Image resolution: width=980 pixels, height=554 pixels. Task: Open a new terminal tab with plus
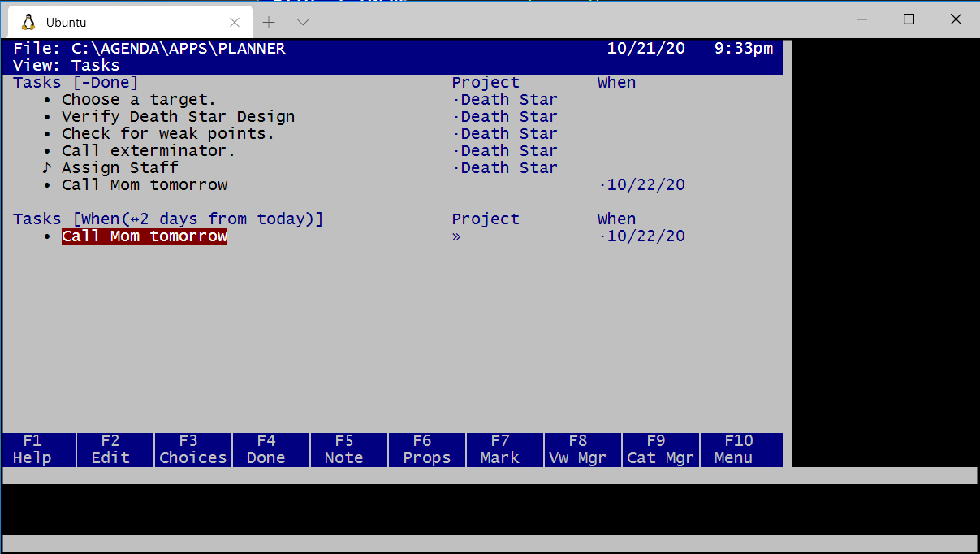pos(270,22)
